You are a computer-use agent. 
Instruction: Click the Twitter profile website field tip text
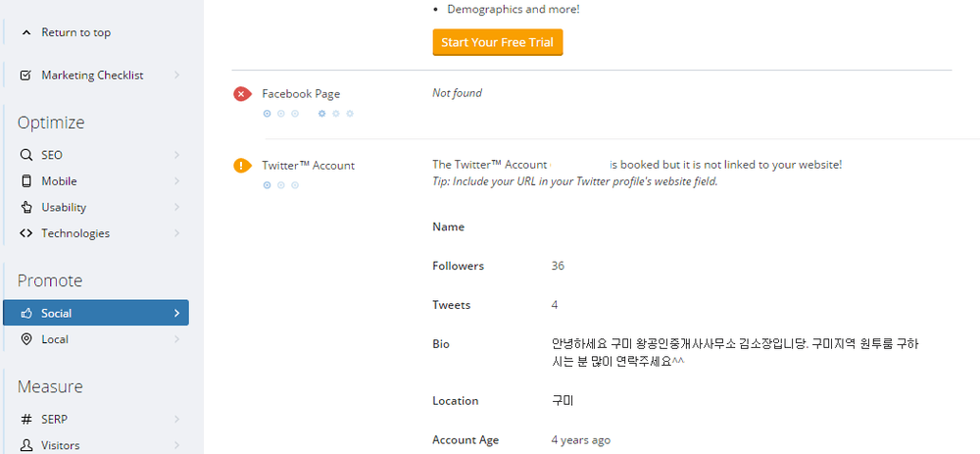[x=574, y=182]
